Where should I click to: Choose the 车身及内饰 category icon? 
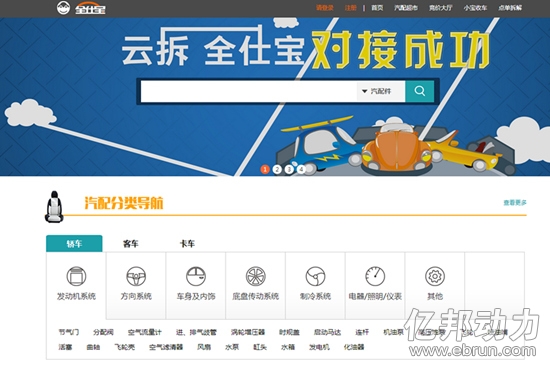(196, 276)
